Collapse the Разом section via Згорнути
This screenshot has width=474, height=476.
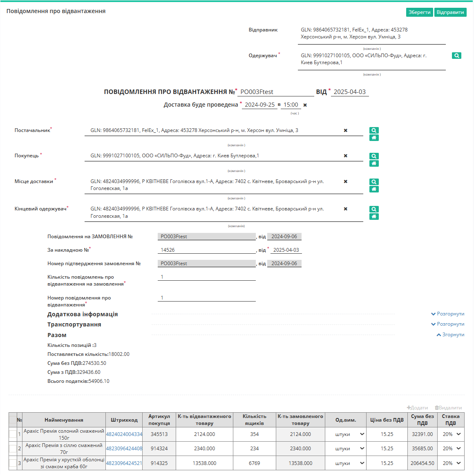point(450,335)
